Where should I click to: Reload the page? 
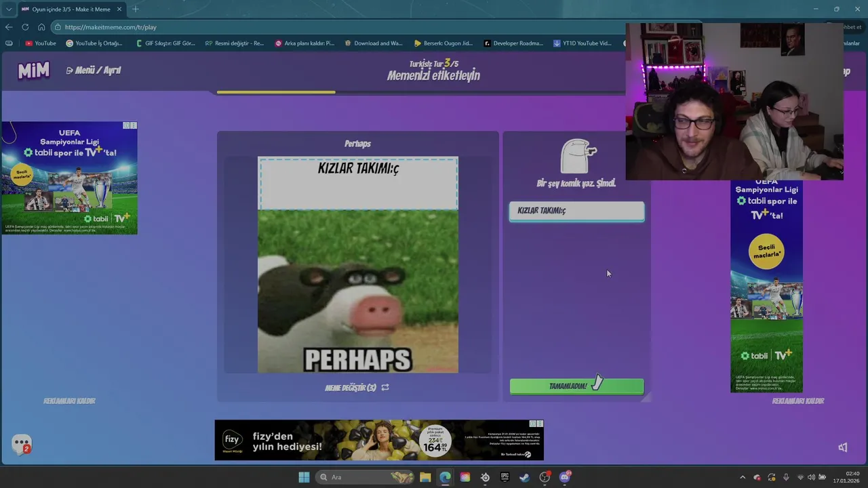pyautogui.click(x=25, y=27)
